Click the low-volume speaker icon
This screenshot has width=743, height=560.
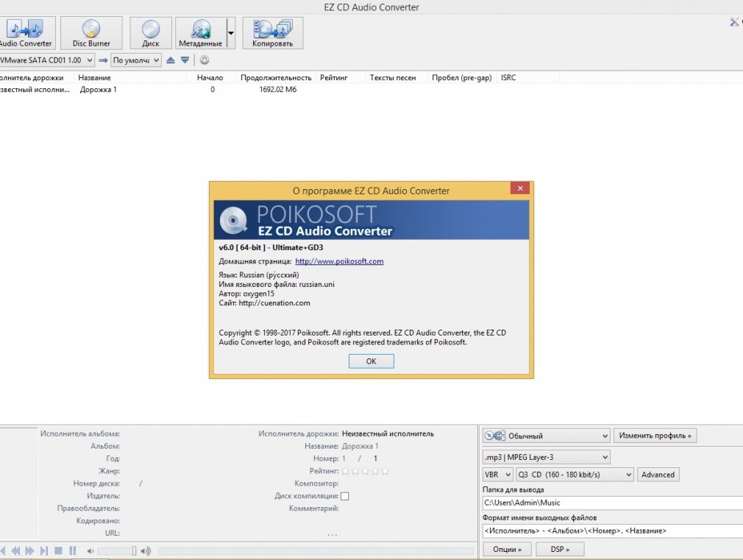(x=90, y=551)
